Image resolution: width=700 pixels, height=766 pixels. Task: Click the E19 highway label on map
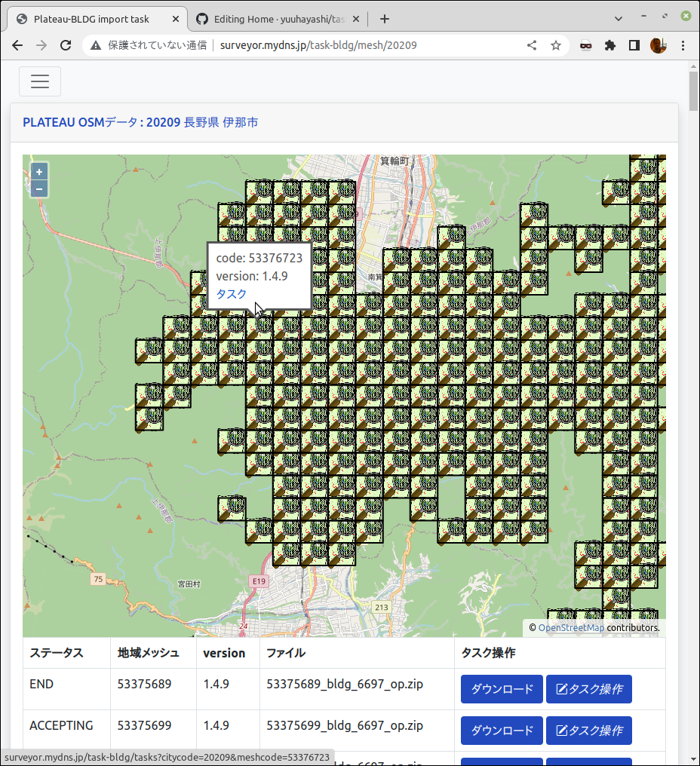pyautogui.click(x=258, y=581)
